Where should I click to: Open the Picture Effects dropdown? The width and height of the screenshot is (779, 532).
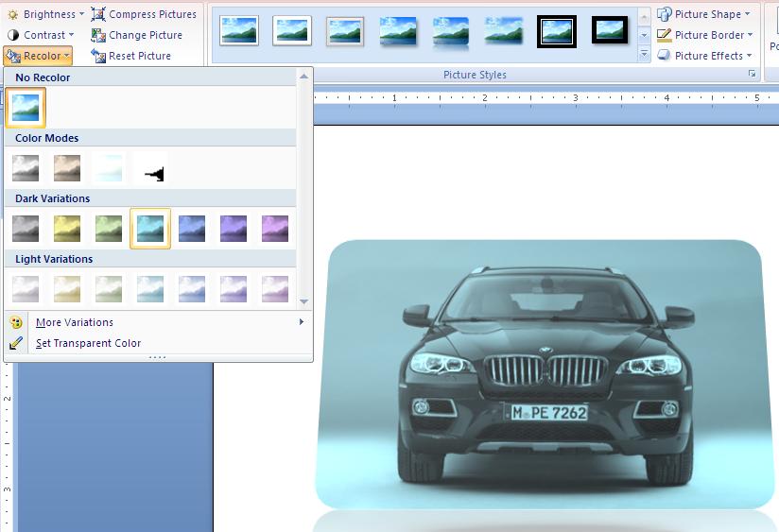(705, 56)
